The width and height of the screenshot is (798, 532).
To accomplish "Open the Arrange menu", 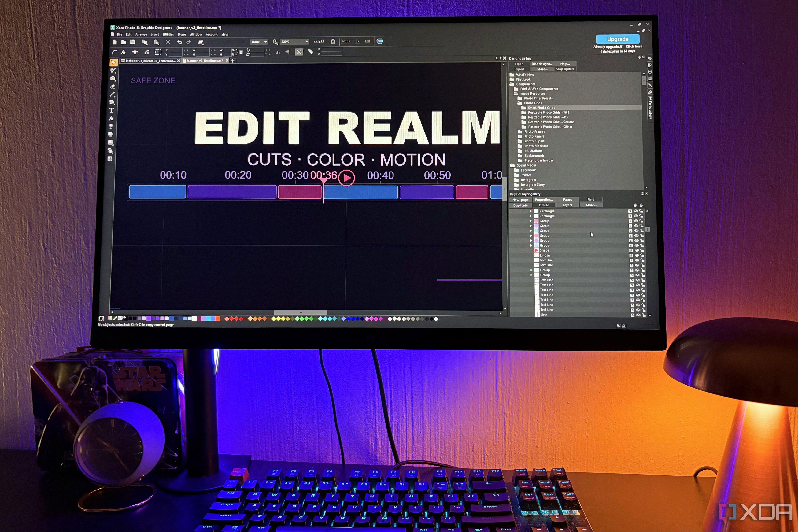I will click(x=141, y=35).
